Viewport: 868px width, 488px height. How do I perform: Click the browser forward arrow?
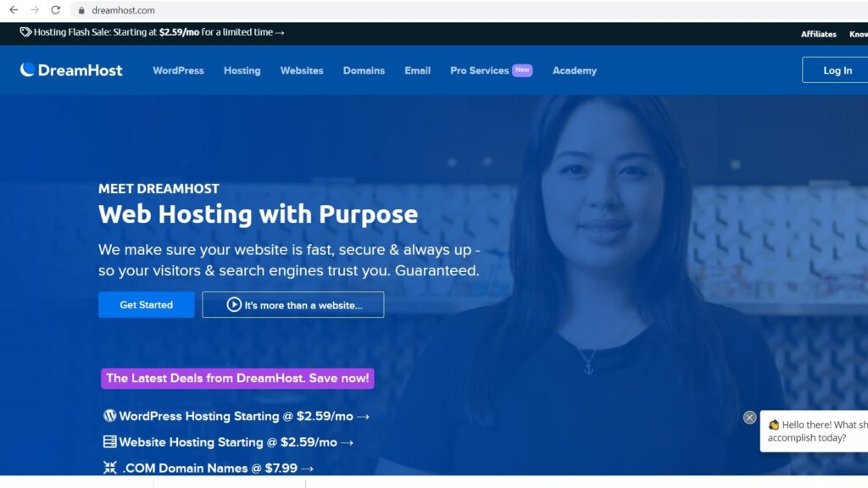tap(34, 10)
